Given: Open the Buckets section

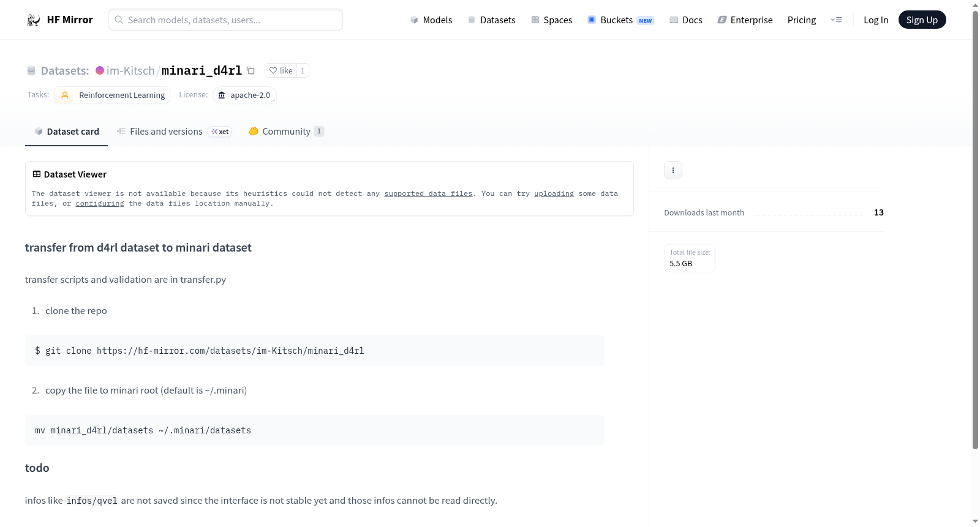Looking at the screenshot, I should tap(620, 20).
